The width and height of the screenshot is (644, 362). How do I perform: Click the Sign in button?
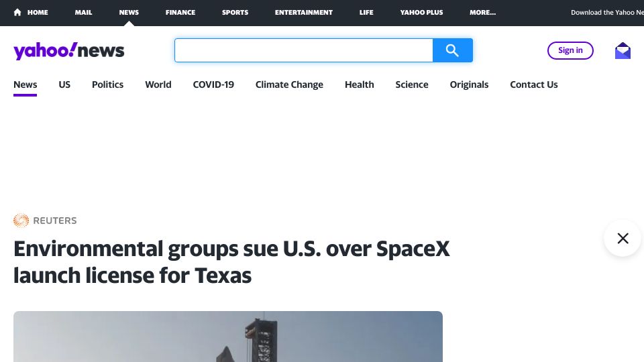[x=570, y=50]
